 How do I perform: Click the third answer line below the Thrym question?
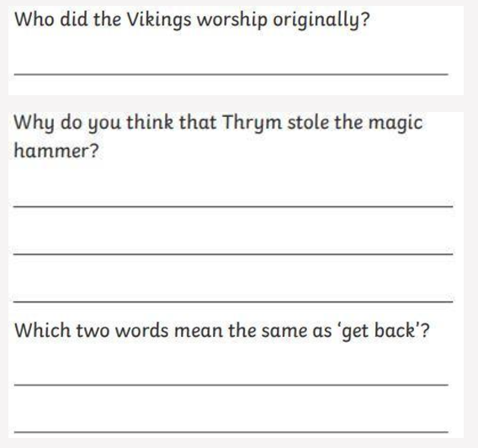click(233, 301)
